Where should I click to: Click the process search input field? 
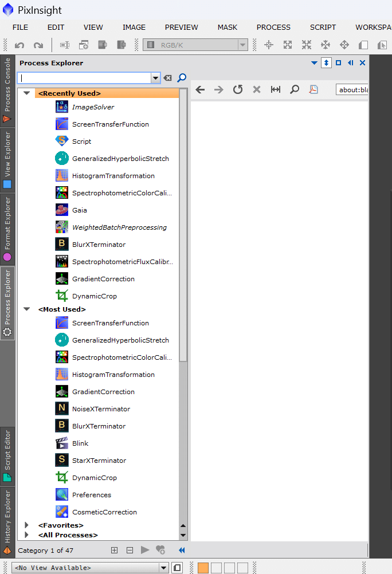click(x=84, y=78)
